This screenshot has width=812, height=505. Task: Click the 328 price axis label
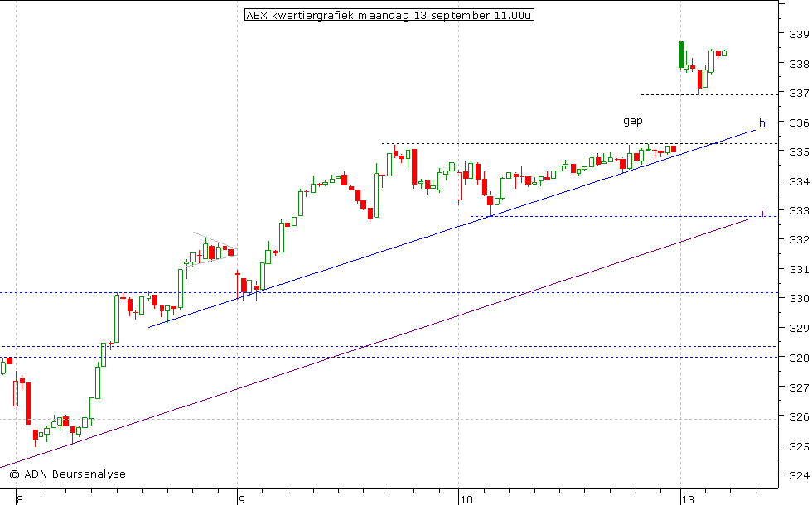click(x=799, y=358)
